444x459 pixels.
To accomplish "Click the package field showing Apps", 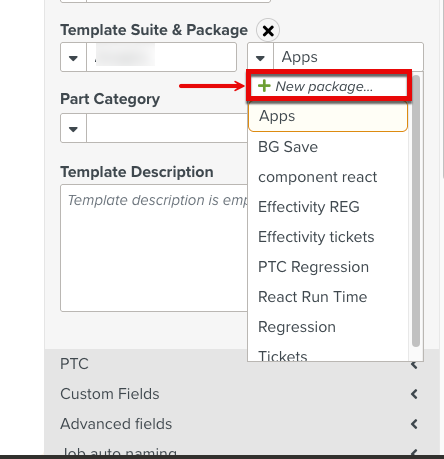I will point(348,57).
